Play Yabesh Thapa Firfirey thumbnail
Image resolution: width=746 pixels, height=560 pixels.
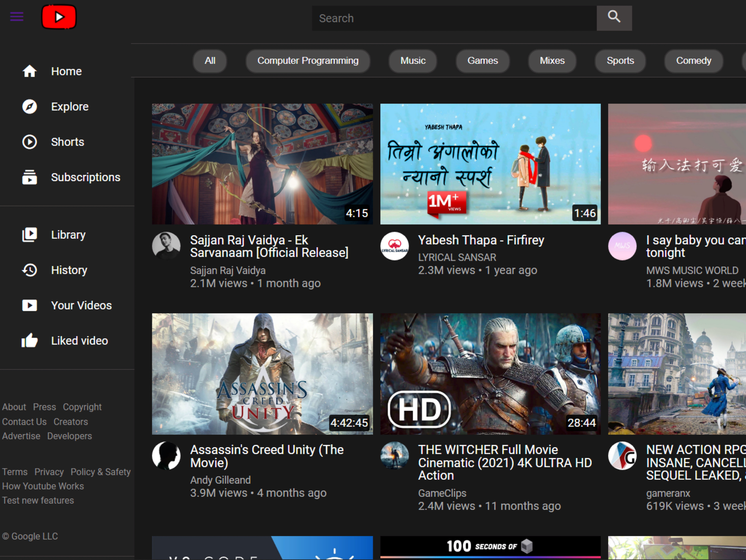pos(490,164)
